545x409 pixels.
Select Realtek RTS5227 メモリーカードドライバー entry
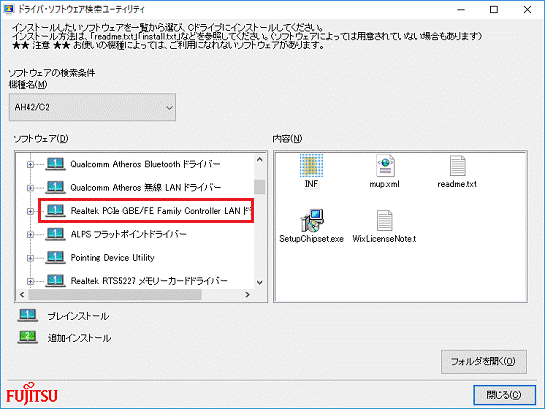149,281
